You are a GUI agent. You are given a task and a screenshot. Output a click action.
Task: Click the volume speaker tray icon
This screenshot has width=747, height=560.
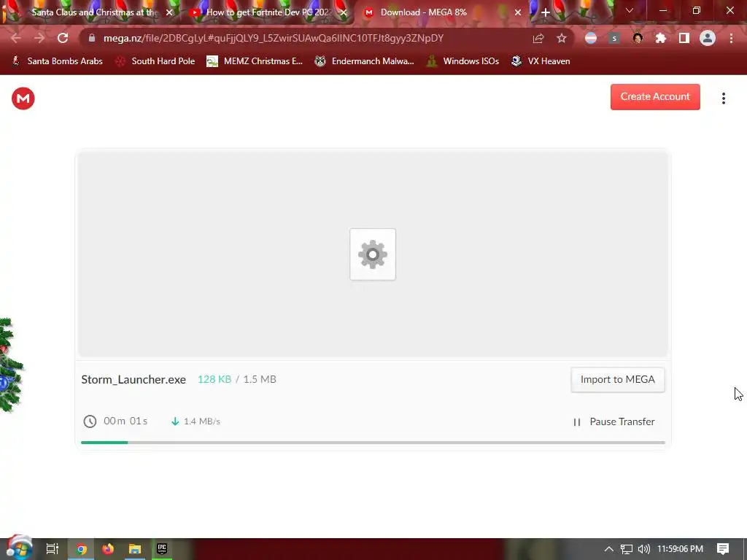pos(643,549)
